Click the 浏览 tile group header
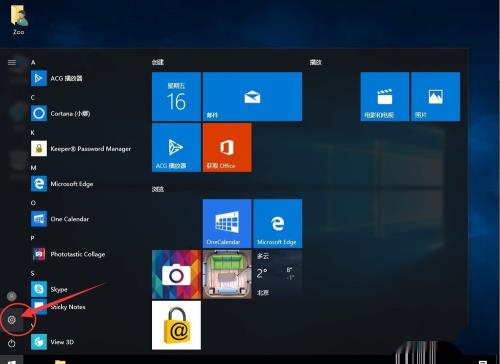Viewport: 500px width, 364px height. [x=158, y=189]
